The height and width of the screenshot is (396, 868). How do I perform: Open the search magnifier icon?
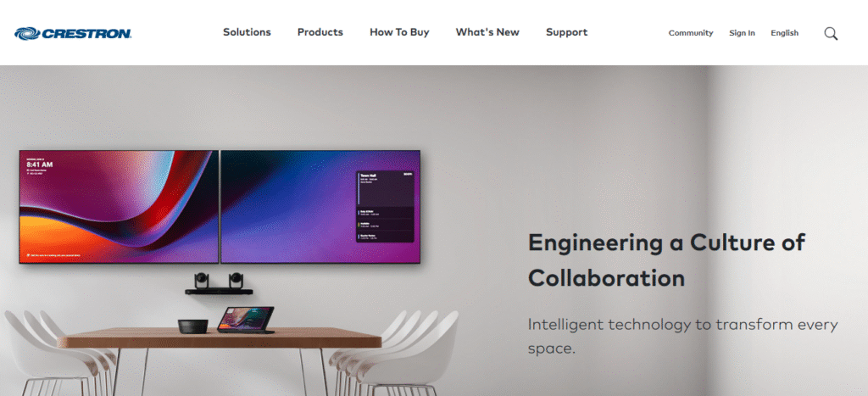pyautogui.click(x=831, y=33)
